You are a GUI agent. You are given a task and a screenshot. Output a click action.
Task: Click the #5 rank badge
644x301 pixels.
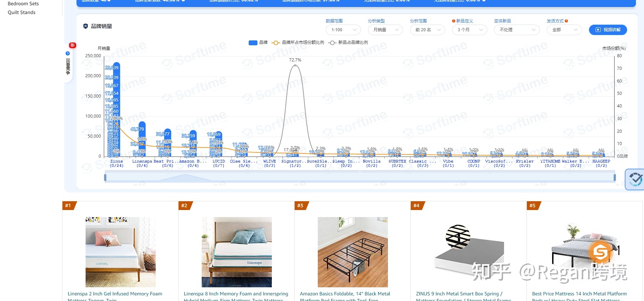[534, 205]
